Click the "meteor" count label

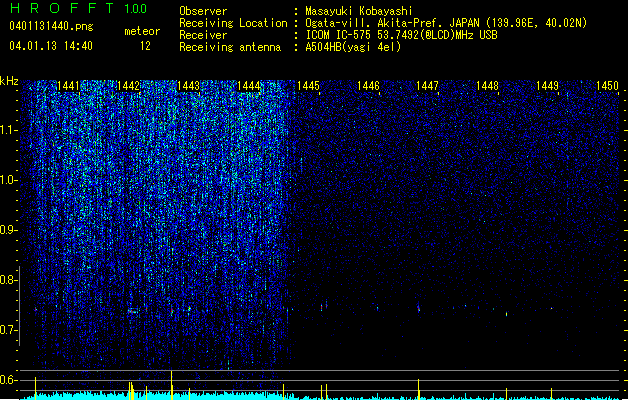[x=142, y=31]
